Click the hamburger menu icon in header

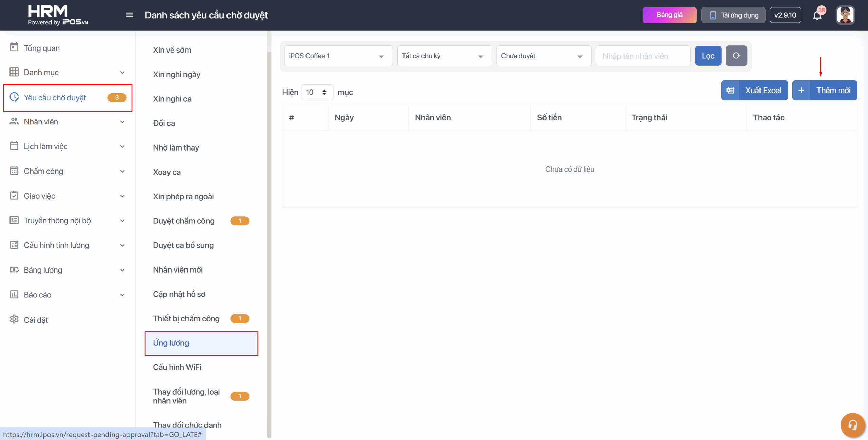click(x=130, y=15)
